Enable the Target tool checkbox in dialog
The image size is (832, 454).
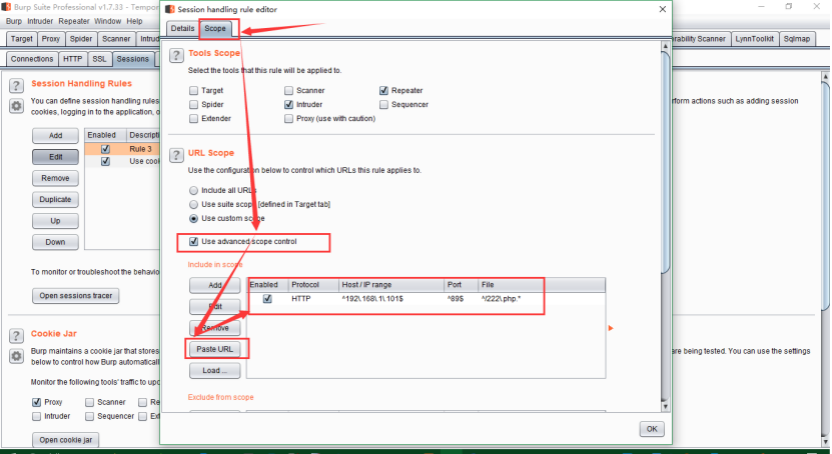coord(194,91)
